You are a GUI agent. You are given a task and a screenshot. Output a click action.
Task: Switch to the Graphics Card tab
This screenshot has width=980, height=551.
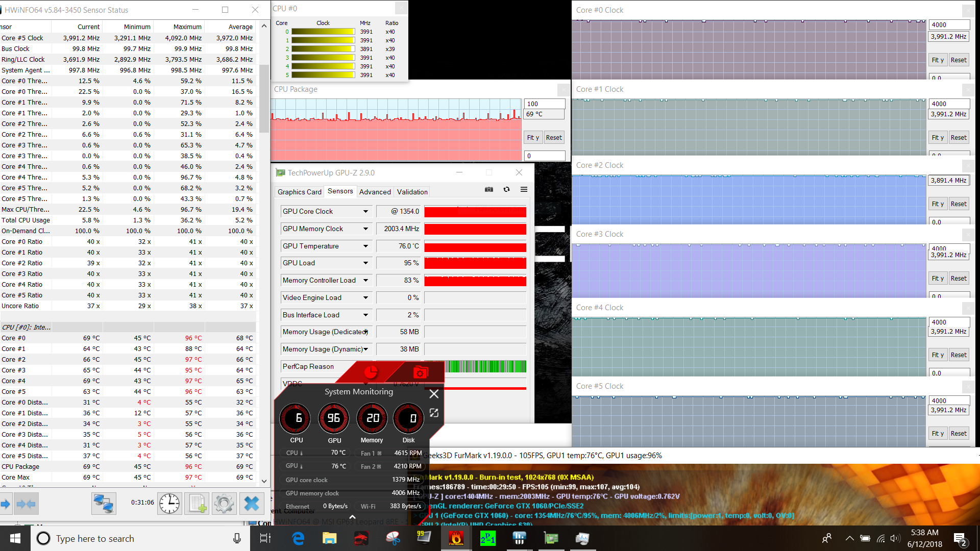[x=299, y=192]
